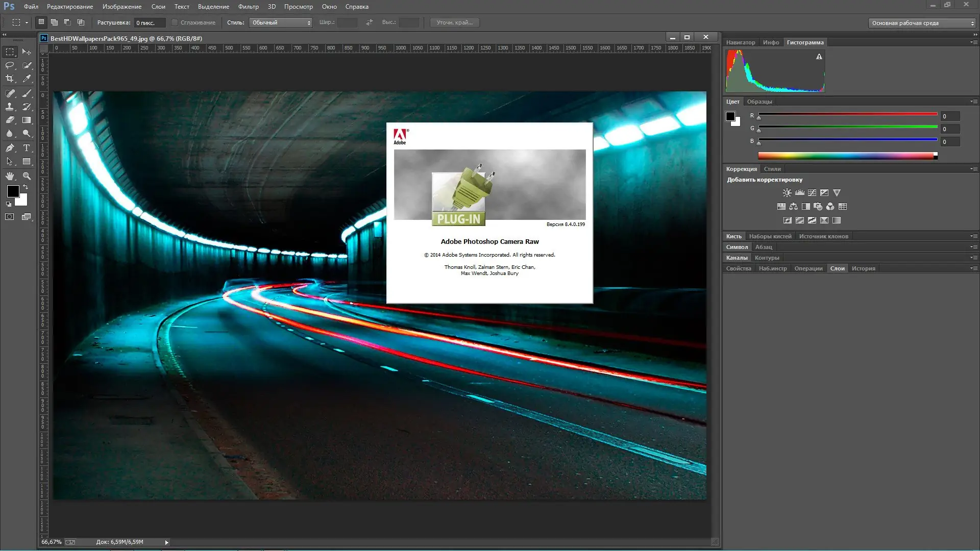Add a Black & White adjustment
The width and height of the screenshot is (980, 551).
[805, 207]
